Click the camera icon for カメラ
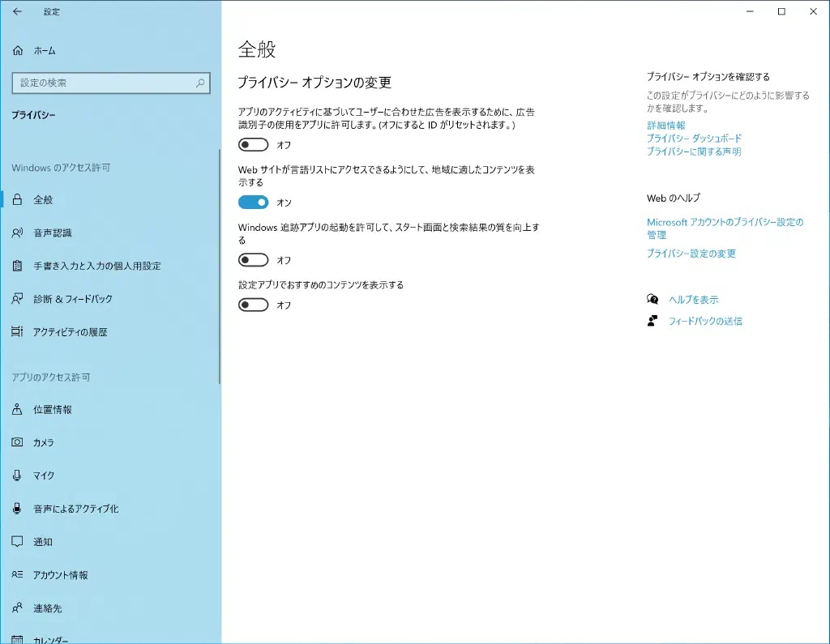This screenshot has height=644, width=830. [x=18, y=442]
